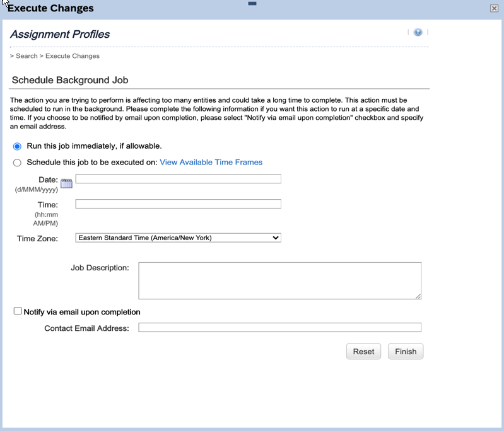The height and width of the screenshot is (431, 504).
Task: Click the small dark bar at top center
Action: point(252,3)
